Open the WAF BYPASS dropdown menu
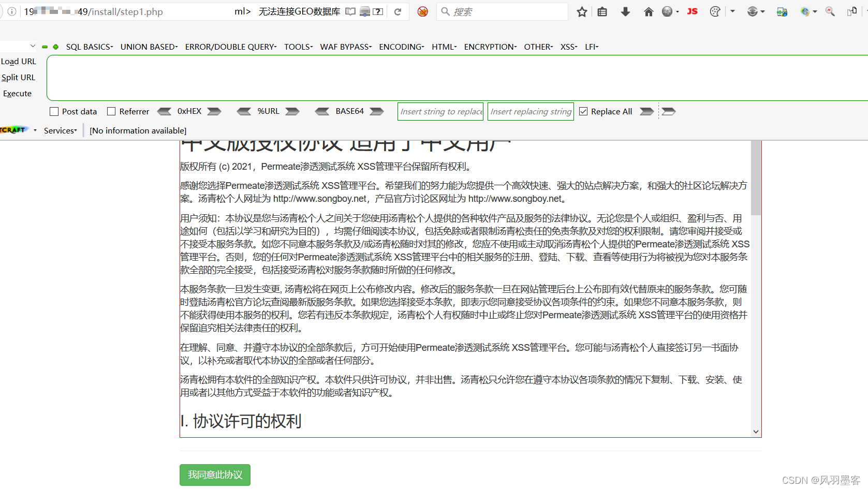 [x=346, y=47]
